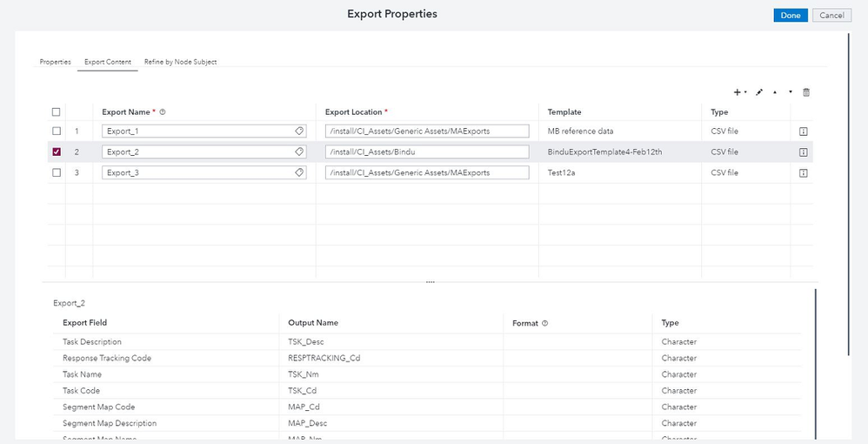The image size is (868, 444).
Task: Click 'CSV file' type in row 3
Action: point(724,173)
